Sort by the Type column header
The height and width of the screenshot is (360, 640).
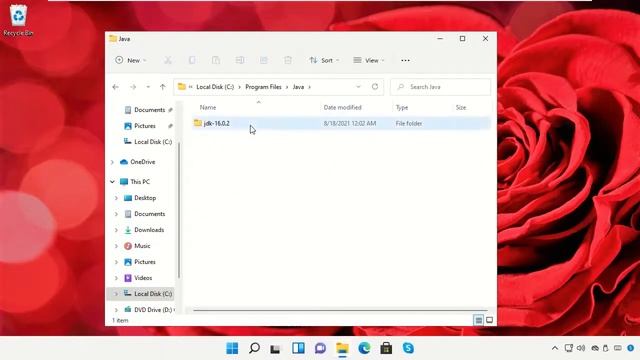(x=402, y=107)
